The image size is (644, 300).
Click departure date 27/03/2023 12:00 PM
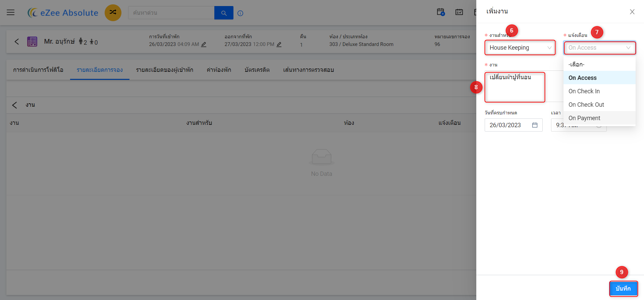coord(249,44)
